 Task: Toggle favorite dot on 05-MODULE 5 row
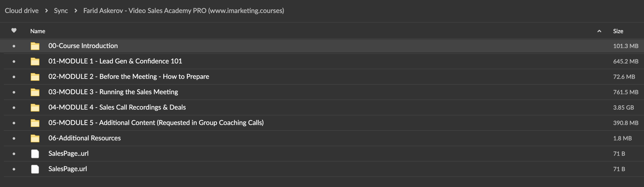(14, 123)
